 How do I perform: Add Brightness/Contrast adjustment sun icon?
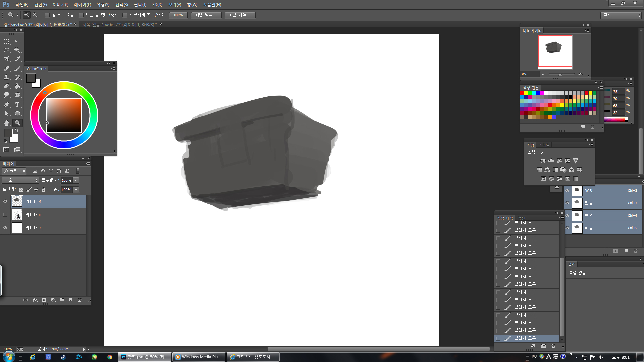[x=543, y=161]
